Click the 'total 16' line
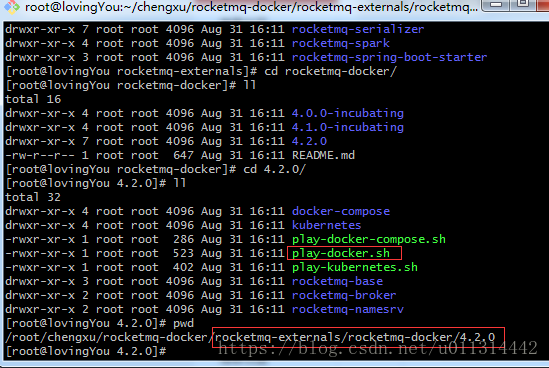This screenshot has height=368, width=549. [33, 99]
